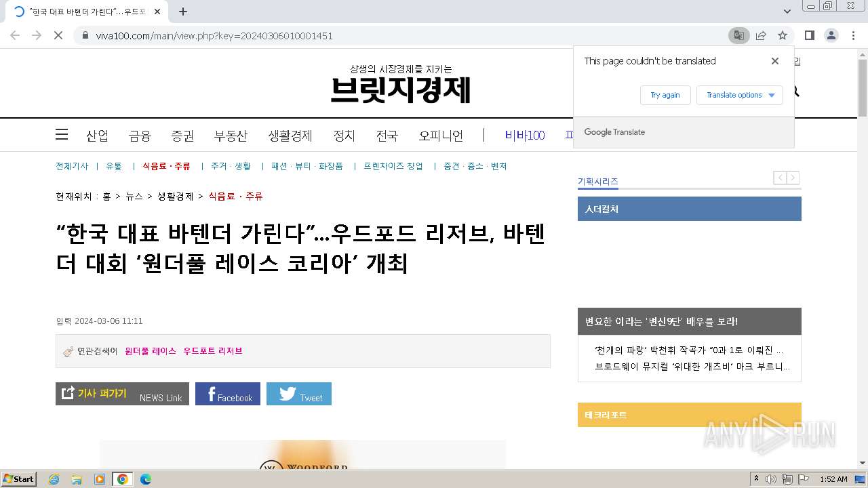The height and width of the screenshot is (488, 868).
Task: Open the 오피니언 menu section
Action: (x=441, y=136)
